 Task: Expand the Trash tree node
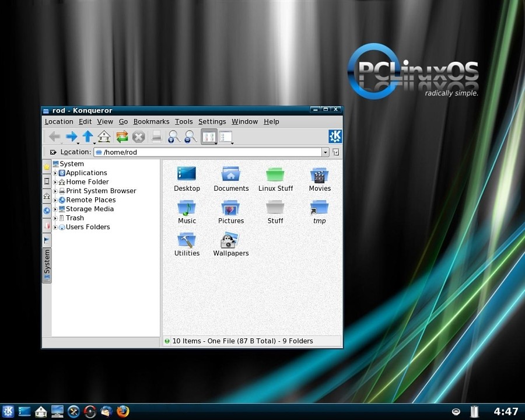pyautogui.click(x=55, y=218)
